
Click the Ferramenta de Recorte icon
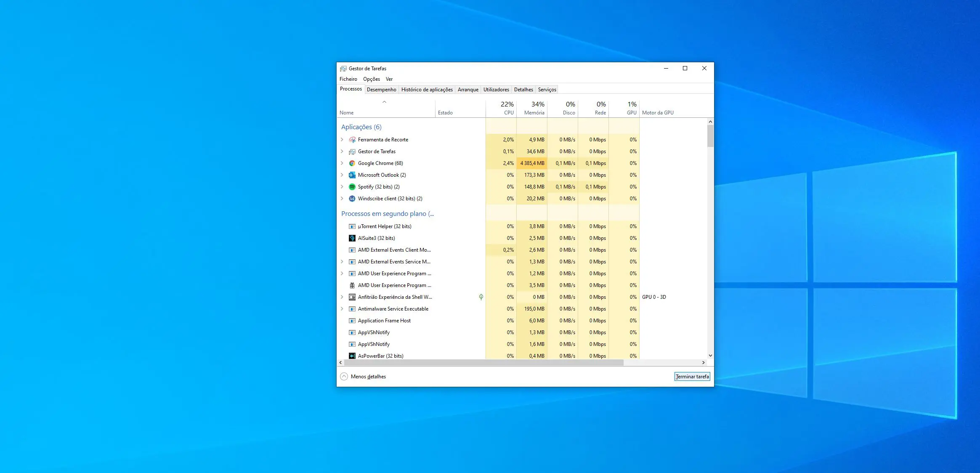click(x=352, y=140)
